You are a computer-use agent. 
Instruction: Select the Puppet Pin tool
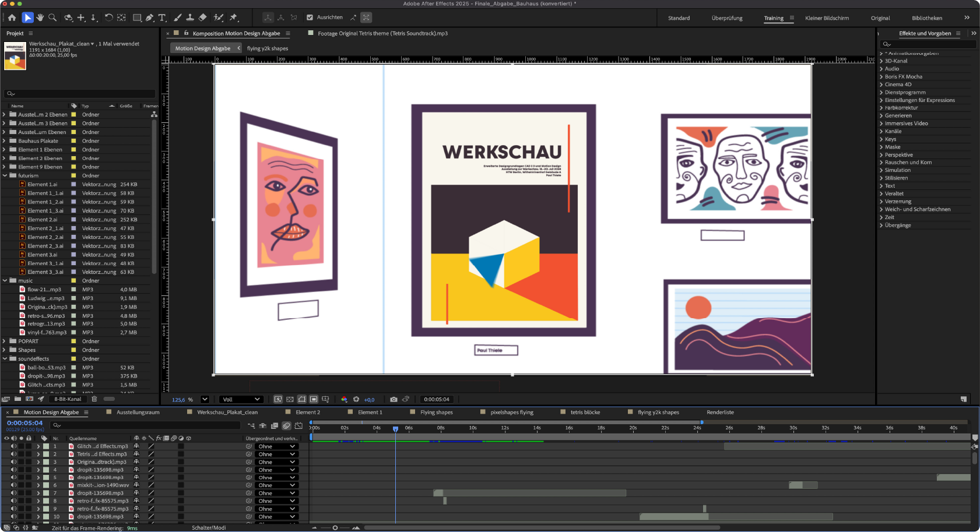234,17
